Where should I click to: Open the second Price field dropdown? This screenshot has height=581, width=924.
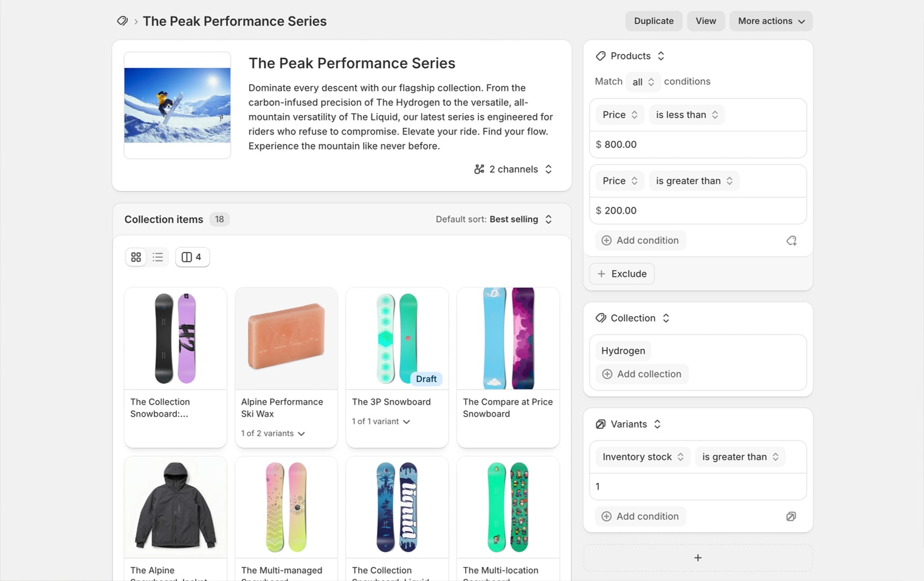[x=620, y=181]
